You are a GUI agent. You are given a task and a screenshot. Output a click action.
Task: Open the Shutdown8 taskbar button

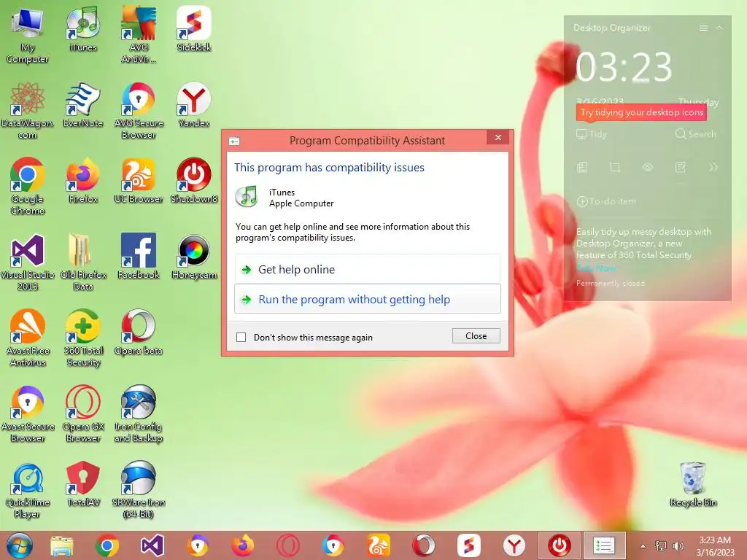(560, 545)
